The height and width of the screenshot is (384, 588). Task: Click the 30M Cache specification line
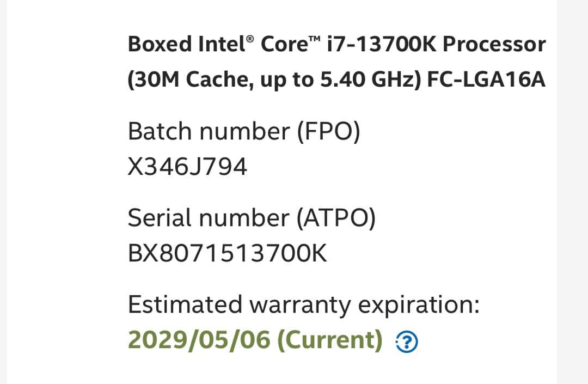336,78
